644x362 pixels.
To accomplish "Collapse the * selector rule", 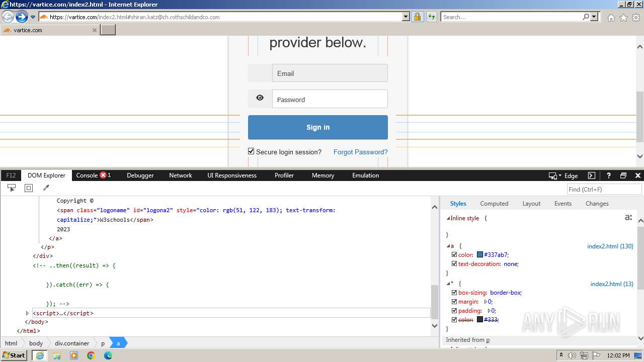I will pyautogui.click(x=448, y=284).
